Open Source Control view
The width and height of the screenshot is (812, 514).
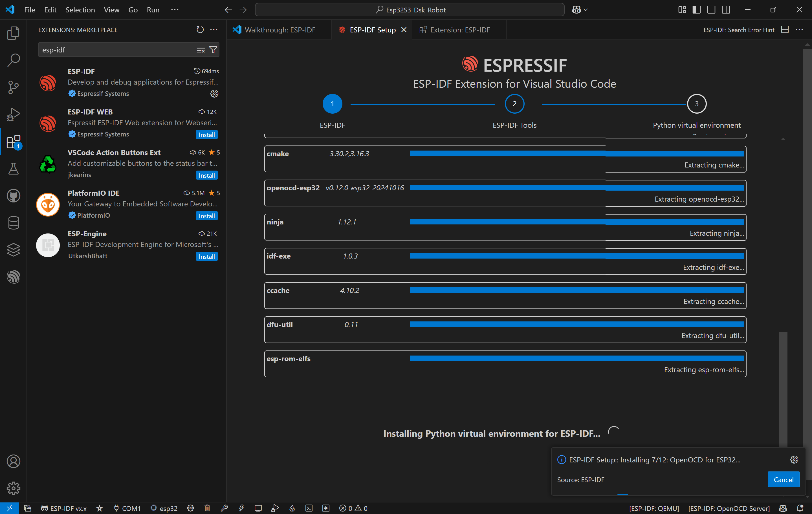(14, 87)
